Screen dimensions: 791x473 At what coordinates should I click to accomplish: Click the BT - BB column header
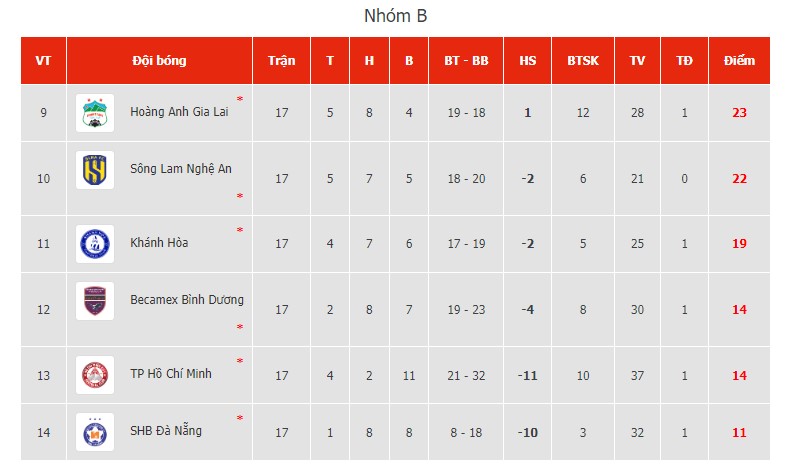(x=466, y=61)
